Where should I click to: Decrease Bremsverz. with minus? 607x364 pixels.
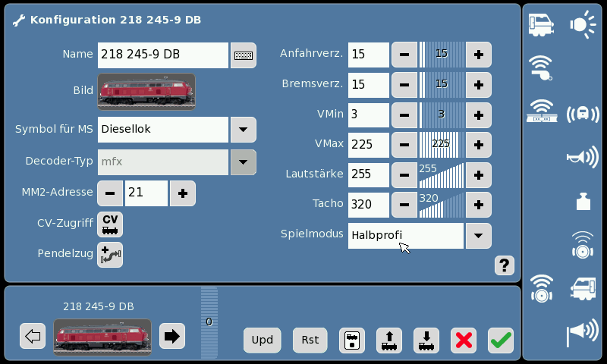404,85
